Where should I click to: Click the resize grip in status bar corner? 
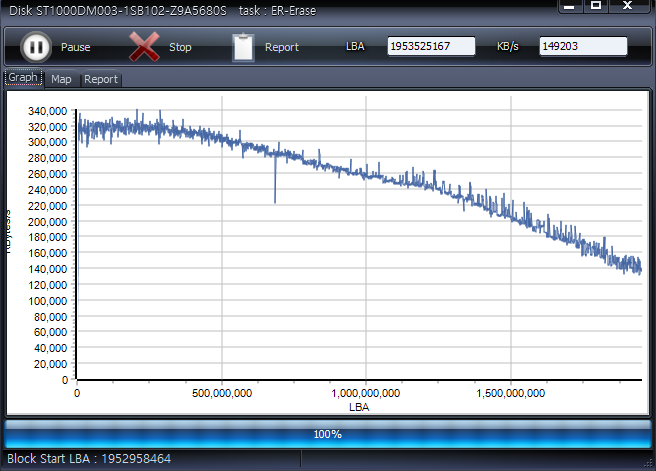pyautogui.click(x=648, y=463)
